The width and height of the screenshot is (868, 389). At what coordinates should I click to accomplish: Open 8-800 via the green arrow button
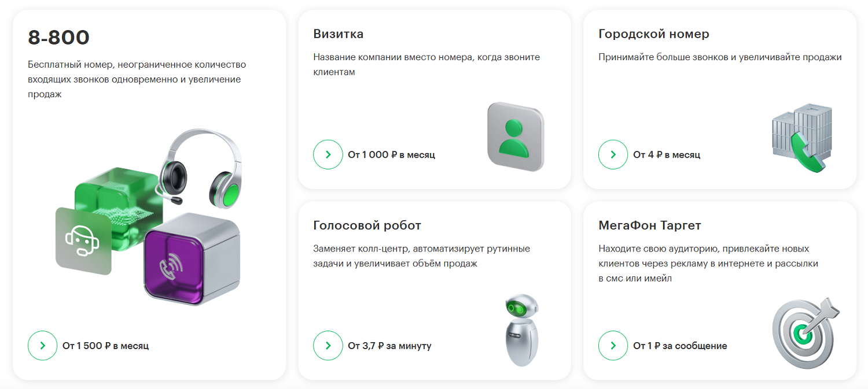[42, 346]
